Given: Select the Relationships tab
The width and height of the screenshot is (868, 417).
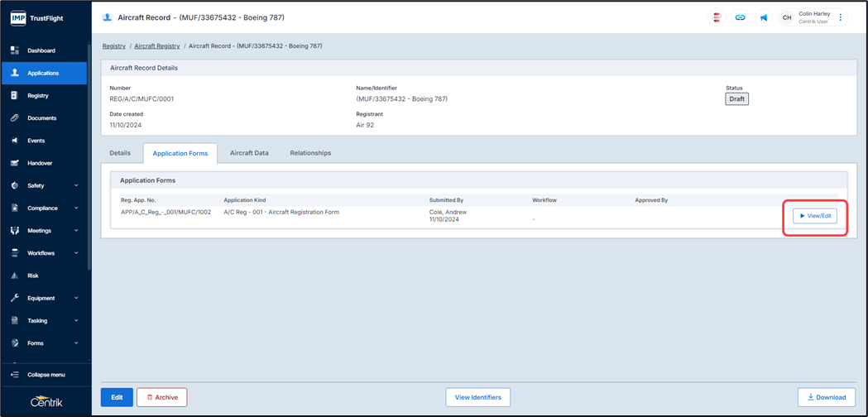Looking at the screenshot, I should tap(310, 153).
